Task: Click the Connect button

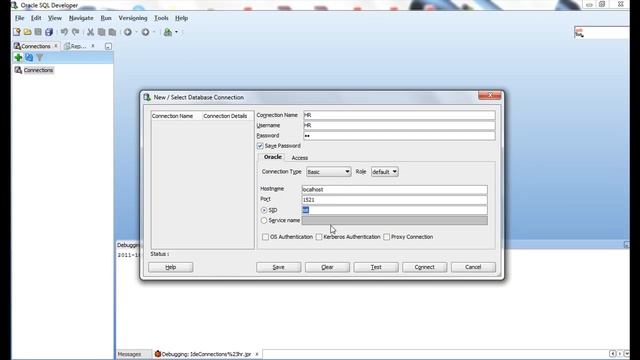Action: (424, 267)
